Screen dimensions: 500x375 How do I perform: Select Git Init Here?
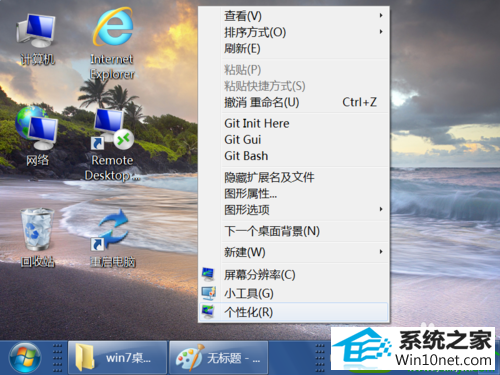[x=293, y=123]
